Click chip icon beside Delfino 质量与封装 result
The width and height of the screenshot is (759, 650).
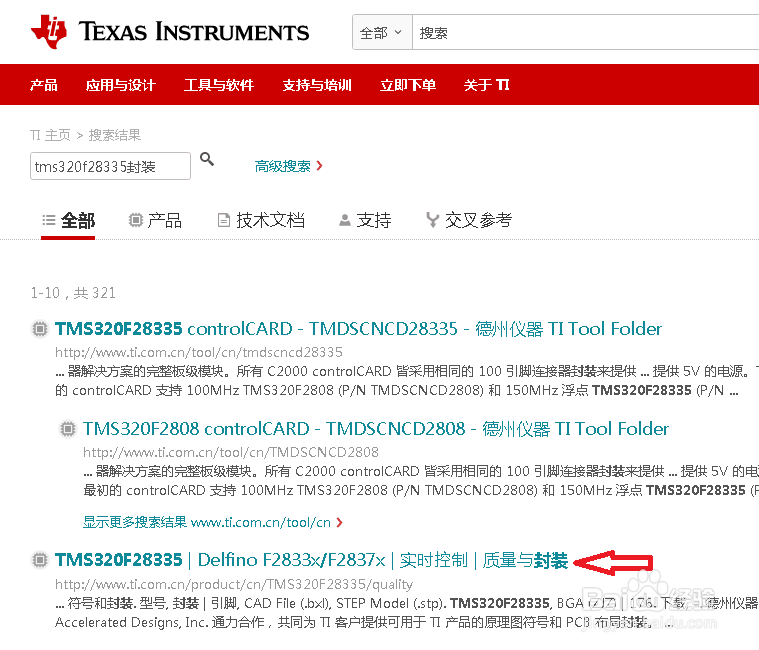click(x=40, y=560)
